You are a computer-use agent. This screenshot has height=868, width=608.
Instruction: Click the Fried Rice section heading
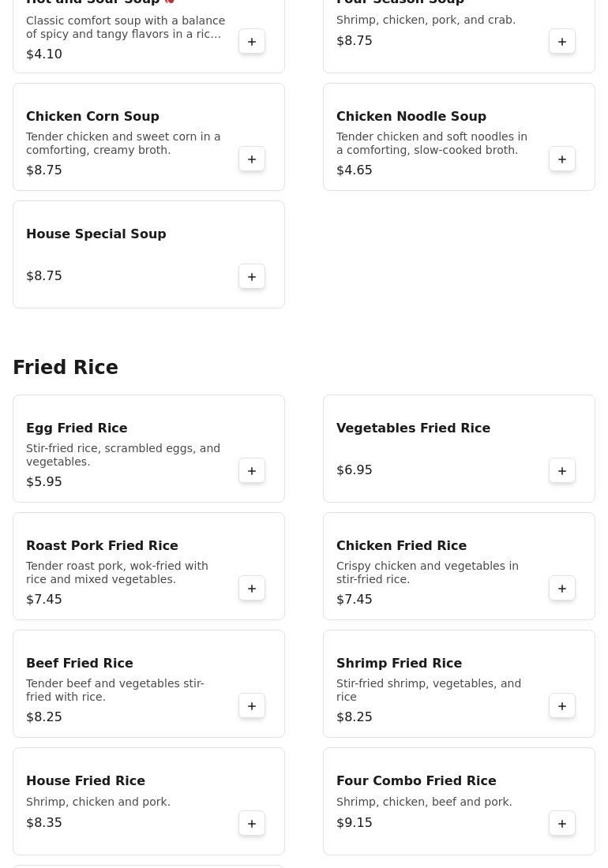[66, 367]
